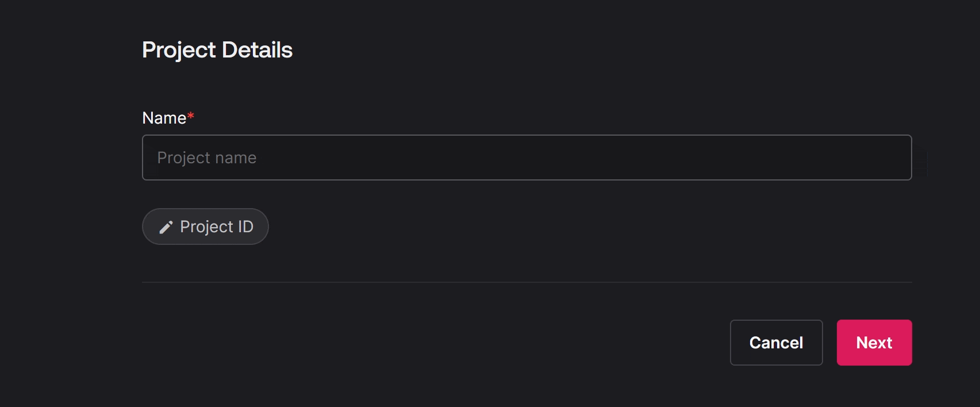Proceed to the next step with Next
The width and height of the screenshot is (980, 407).
pyautogui.click(x=874, y=343)
